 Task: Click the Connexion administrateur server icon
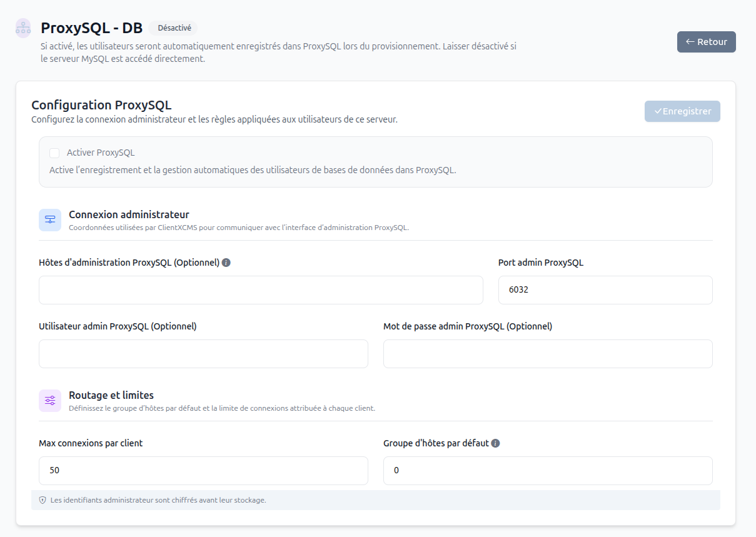(50, 220)
